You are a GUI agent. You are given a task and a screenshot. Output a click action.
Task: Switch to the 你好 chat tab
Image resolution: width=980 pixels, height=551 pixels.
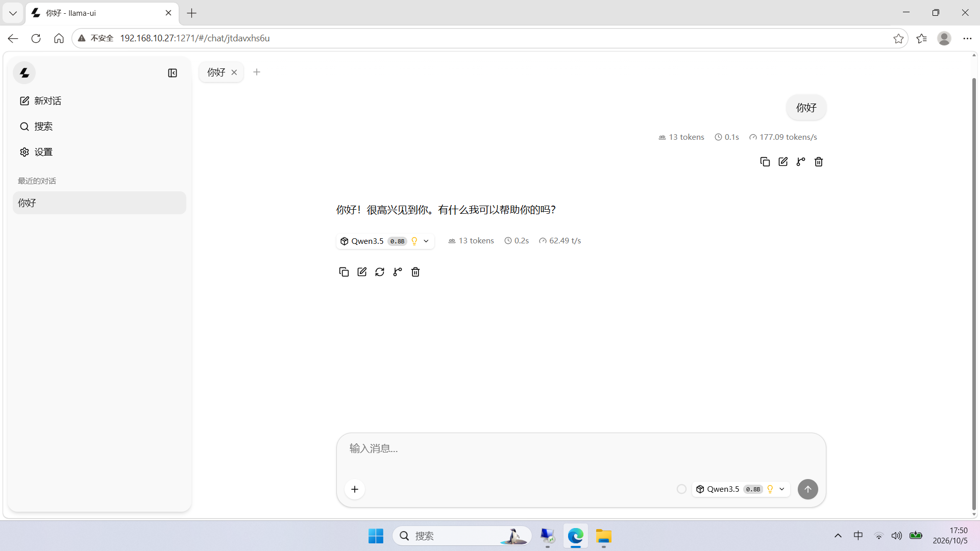tap(216, 72)
